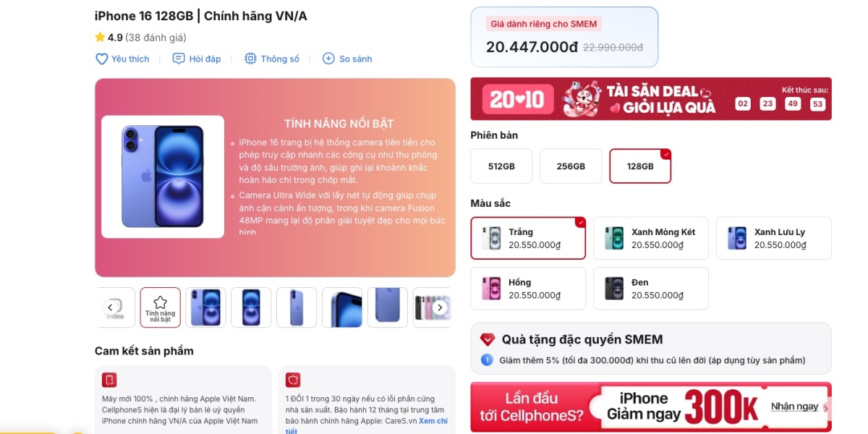Click the So sánh plus icon
Screen dimensions: 868x434
328,59
